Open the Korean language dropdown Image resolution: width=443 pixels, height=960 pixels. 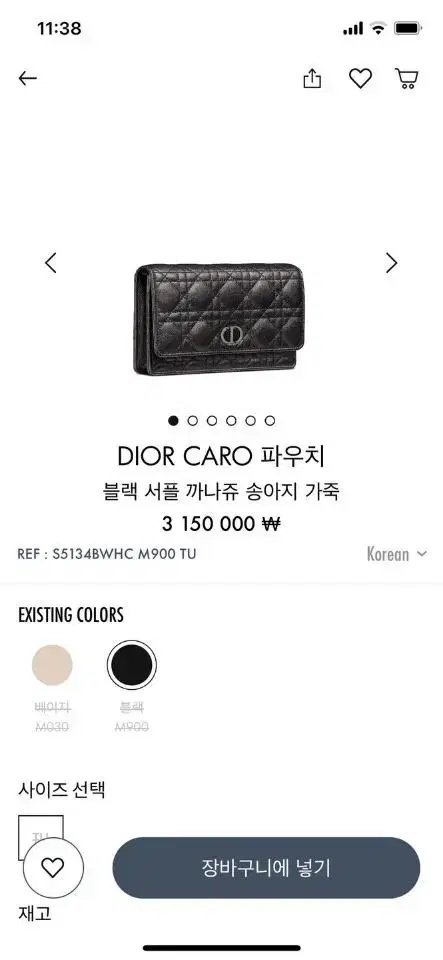click(396, 554)
